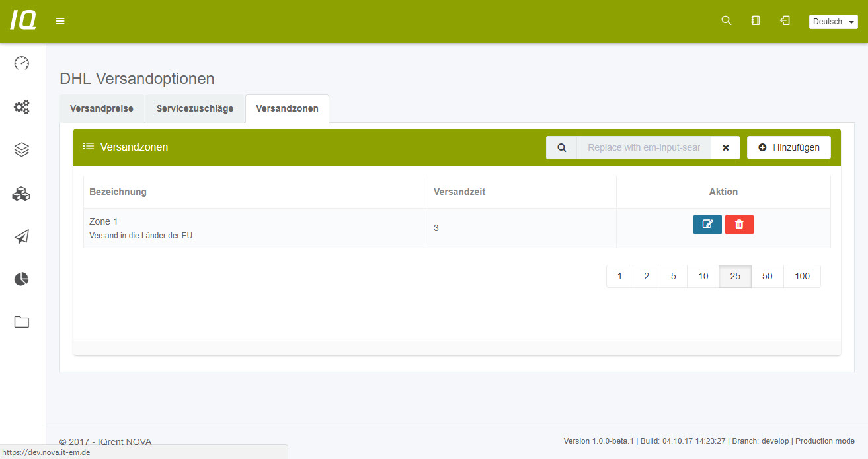Sort by Bezeichnung column header
Screen dimensions: 868x459
click(x=118, y=192)
